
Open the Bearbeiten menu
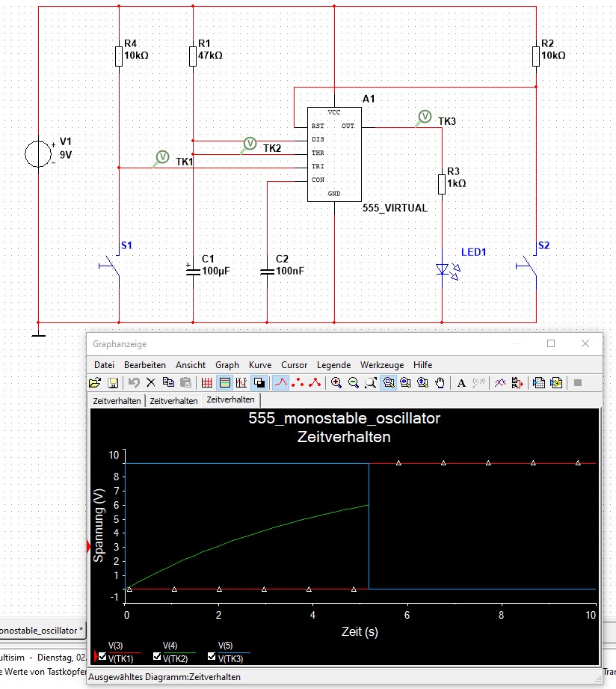pyautogui.click(x=145, y=365)
